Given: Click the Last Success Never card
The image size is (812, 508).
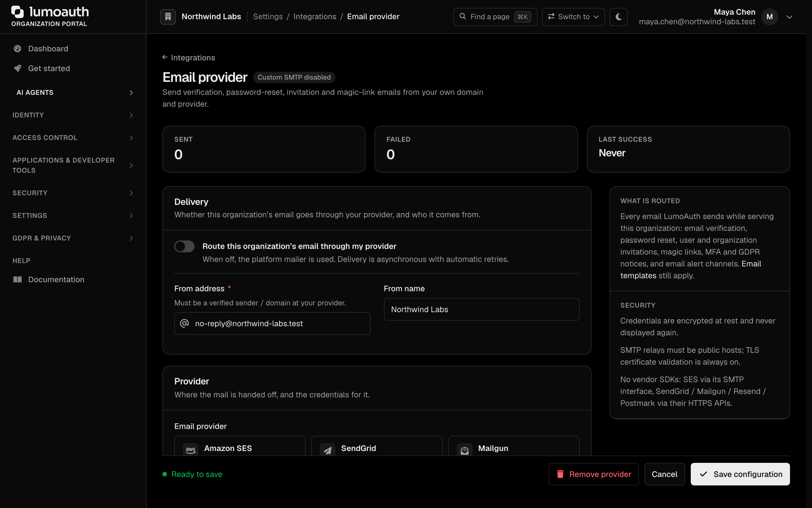Looking at the screenshot, I should tap(688, 149).
